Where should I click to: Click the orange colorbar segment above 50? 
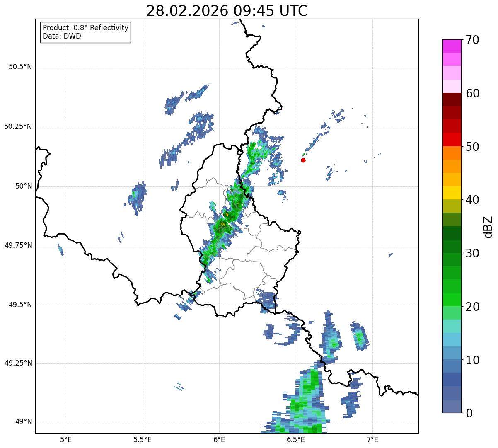[452, 153]
